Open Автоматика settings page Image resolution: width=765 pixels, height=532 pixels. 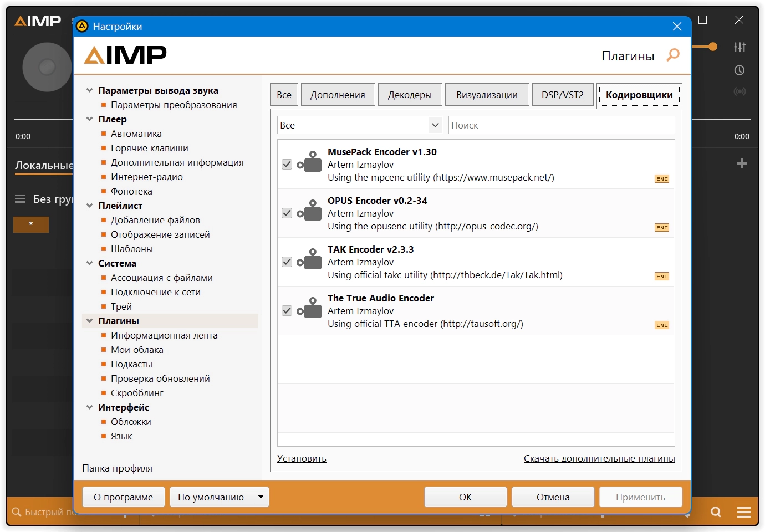point(136,134)
